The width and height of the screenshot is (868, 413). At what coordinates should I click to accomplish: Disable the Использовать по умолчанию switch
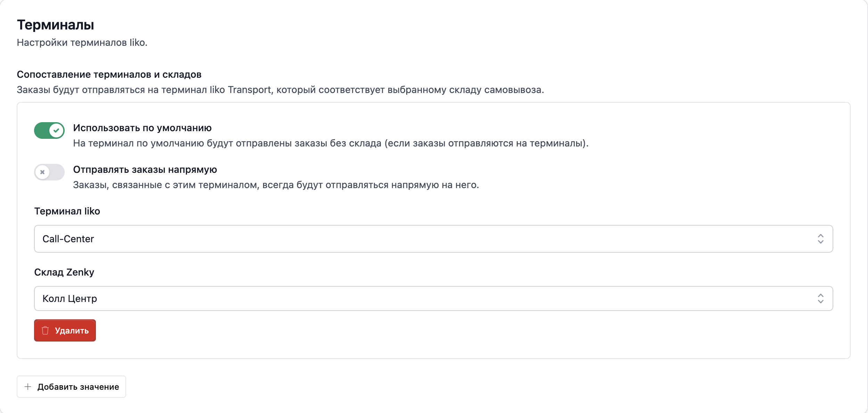pyautogui.click(x=49, y=130)
